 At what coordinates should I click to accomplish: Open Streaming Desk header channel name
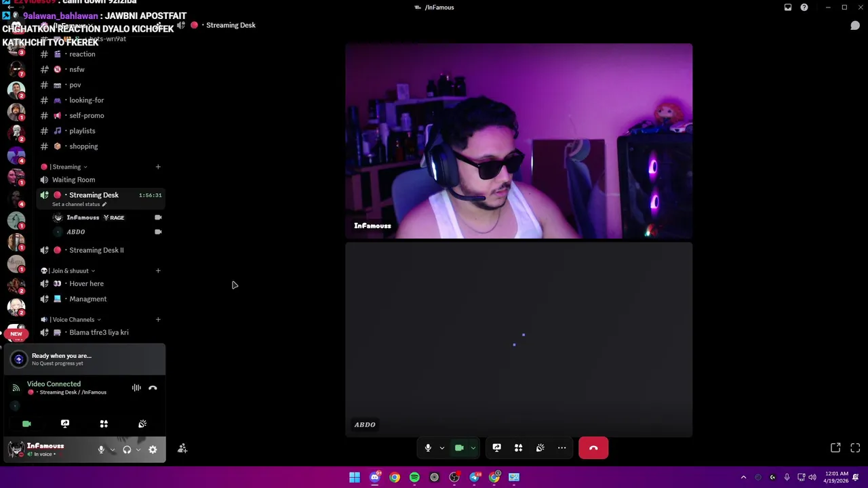(231, 25)
